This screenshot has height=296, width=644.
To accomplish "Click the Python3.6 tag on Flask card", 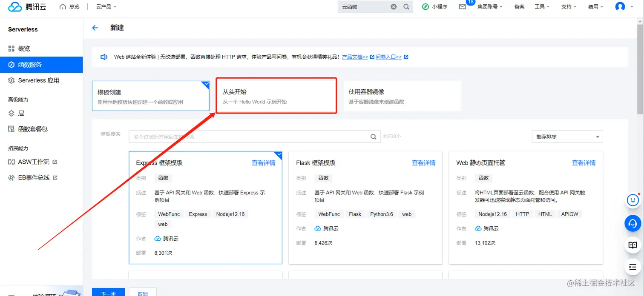I will [382, 214].
